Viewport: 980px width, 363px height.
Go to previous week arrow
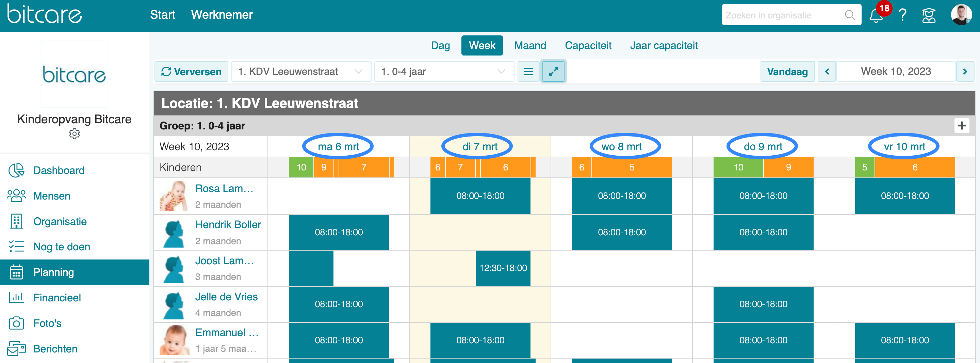[x=827, y=72]
